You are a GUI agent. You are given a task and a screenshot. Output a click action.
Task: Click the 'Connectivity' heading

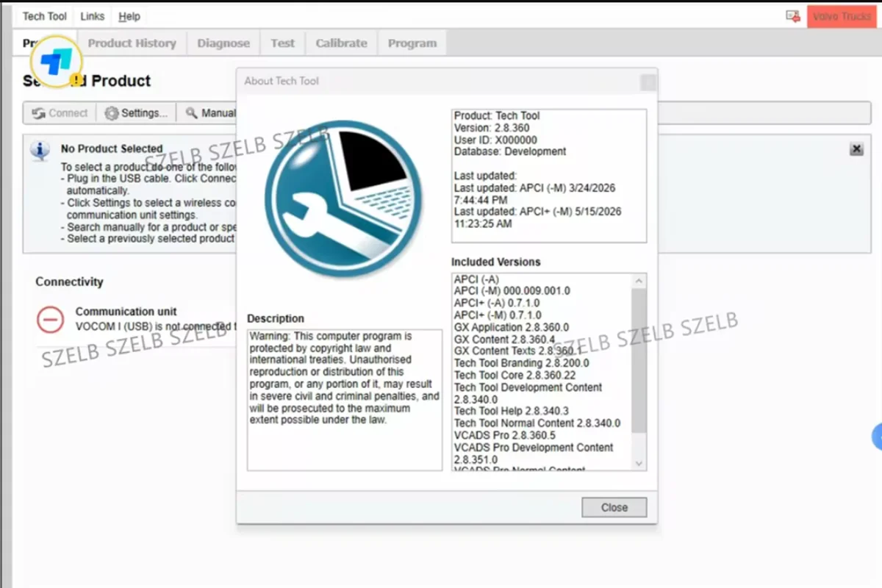pos(69,282)
